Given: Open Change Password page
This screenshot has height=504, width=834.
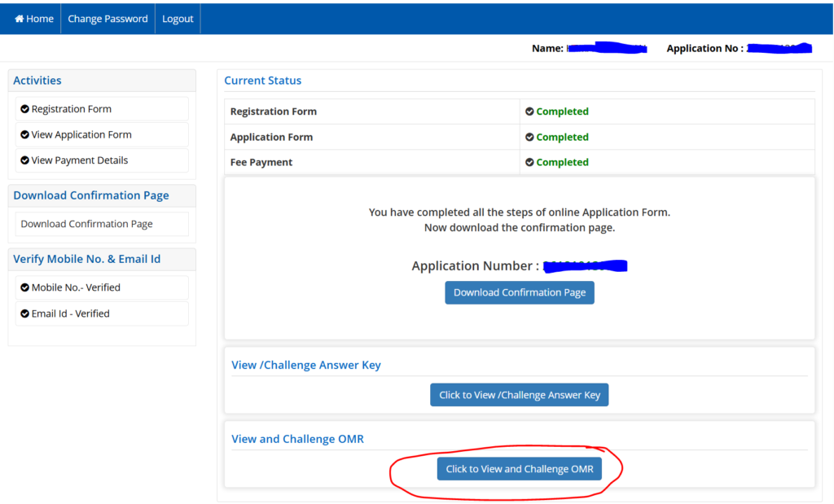Looking at the screenshot, I should pos(108,19).
